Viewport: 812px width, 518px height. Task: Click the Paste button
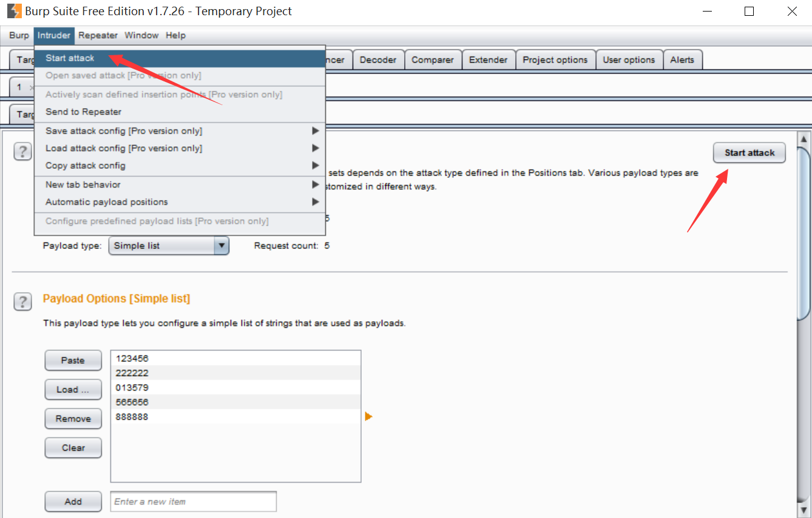pyautogui.click(x=73, y=360)
